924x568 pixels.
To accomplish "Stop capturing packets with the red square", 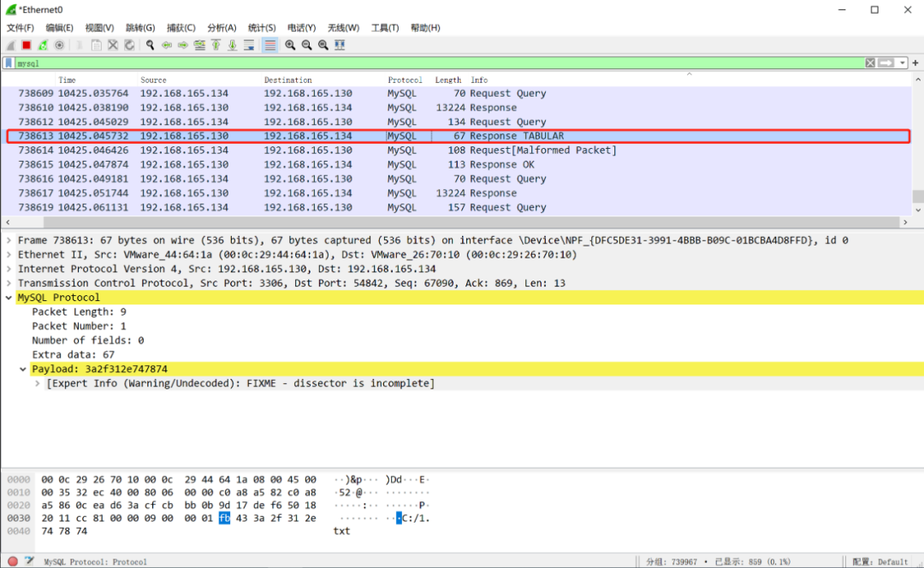I will (27, 45).
